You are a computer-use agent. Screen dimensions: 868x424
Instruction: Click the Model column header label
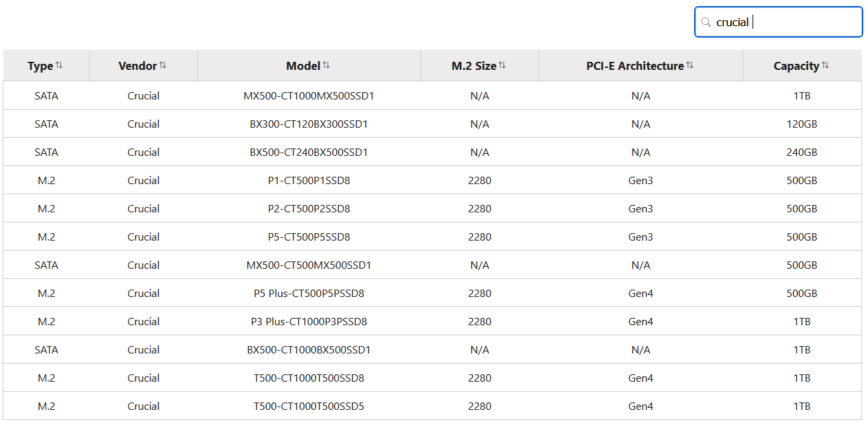tap(303, 66)
